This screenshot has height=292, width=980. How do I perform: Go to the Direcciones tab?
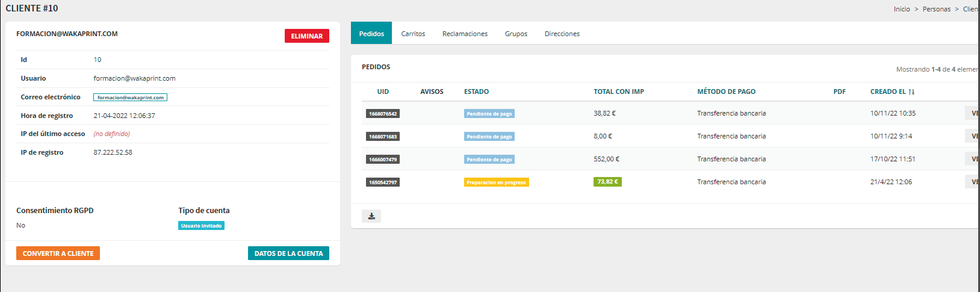pos(562,34)
